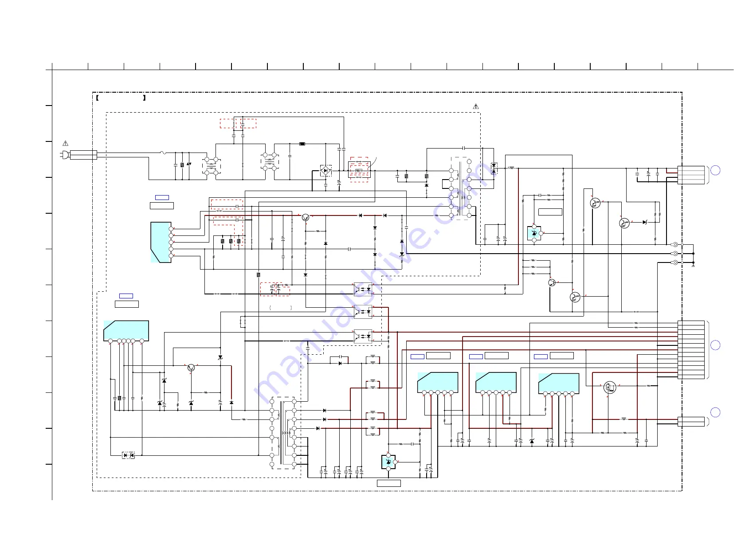This screenshot has width=745, height=560.
Task: Select the standby transformer at the bottom center
Action: point(283,433)
